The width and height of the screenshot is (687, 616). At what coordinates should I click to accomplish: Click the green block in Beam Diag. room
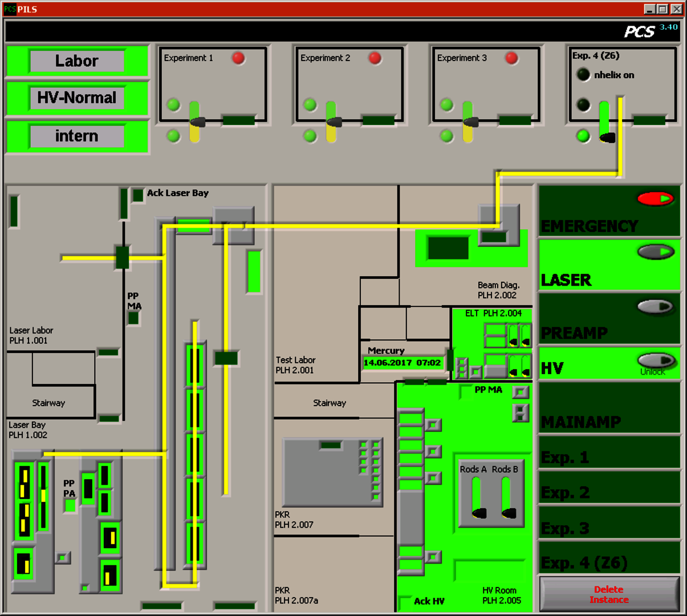pyautogui.click(x=448, y=248)
